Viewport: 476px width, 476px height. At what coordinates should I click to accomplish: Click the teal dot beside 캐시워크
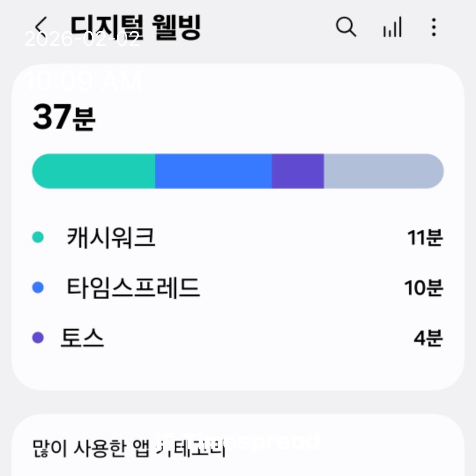coord(38,238)
